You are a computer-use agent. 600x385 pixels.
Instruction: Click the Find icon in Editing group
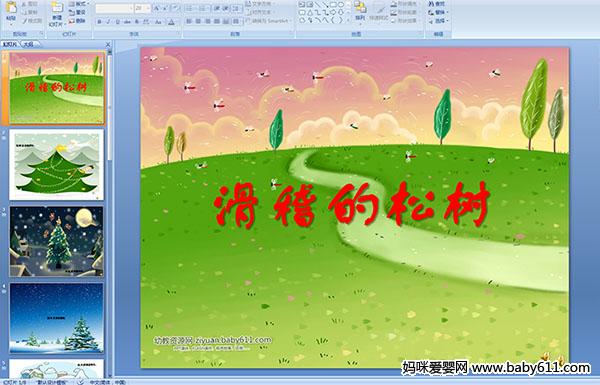[436, 4]
